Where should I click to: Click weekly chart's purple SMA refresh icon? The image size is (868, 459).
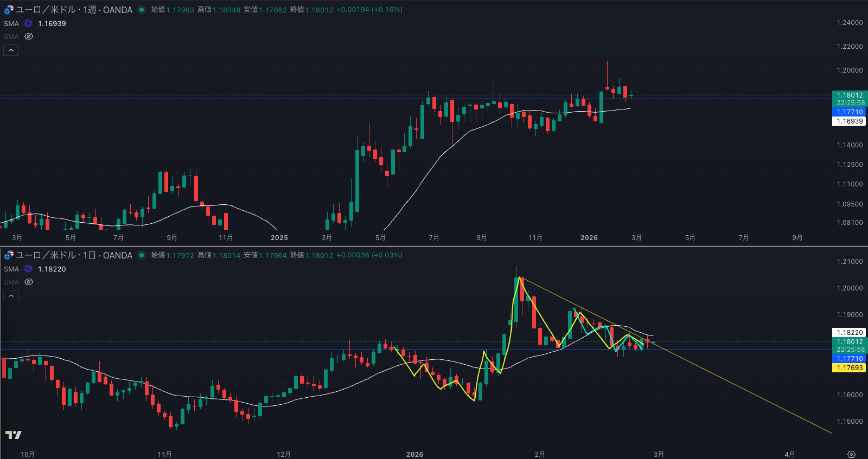[x=28, y=24]
